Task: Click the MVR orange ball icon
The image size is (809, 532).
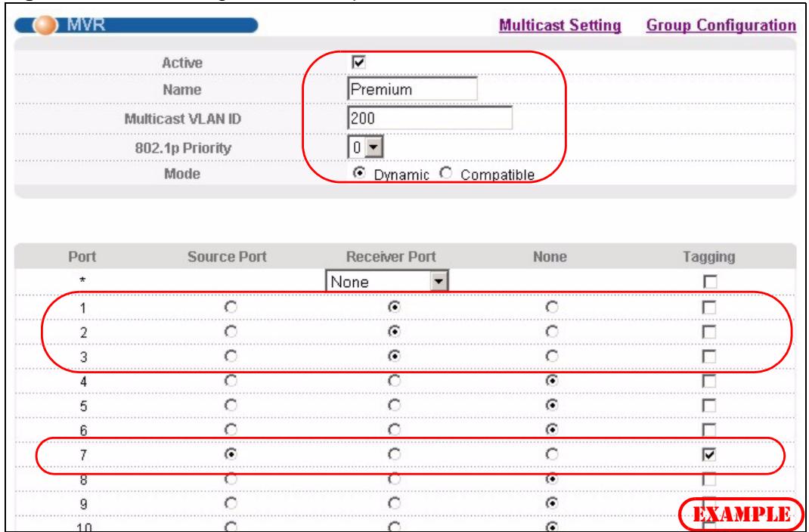Action: 46,26
